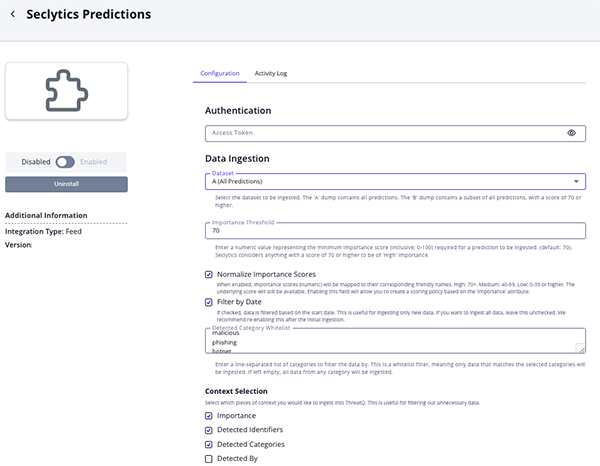This screenshot has width=600, height=466.
Task: Toggle the Disabled/Enabled integration switch
Action: click(65, 162)
